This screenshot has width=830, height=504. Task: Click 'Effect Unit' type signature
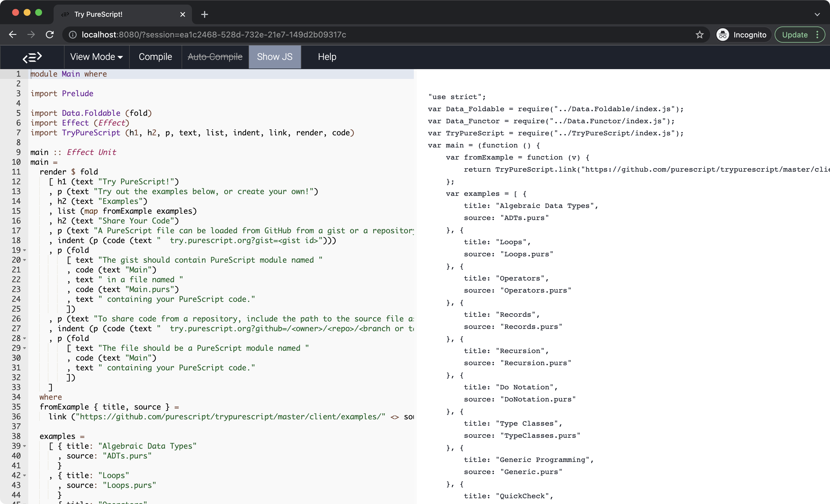91,152
